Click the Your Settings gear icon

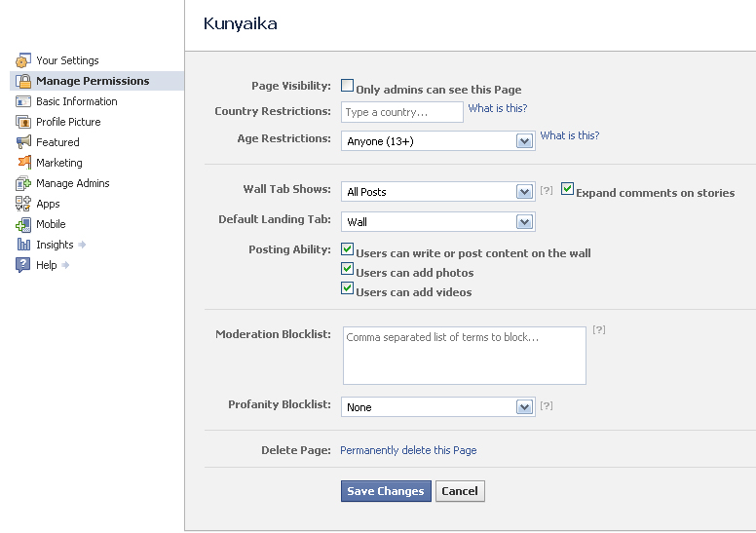(x=23, y=60)
